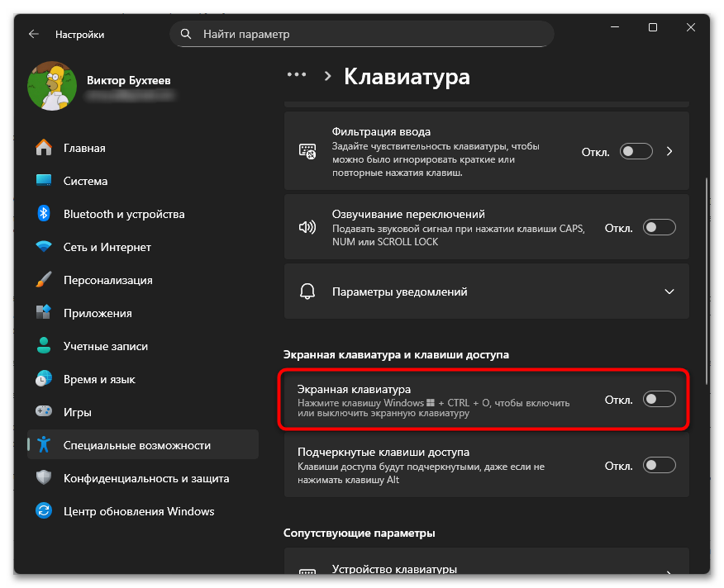Click the Bluetooth icon in sidebar
This screenshot has width=724, height=588.
coord(44,214)
